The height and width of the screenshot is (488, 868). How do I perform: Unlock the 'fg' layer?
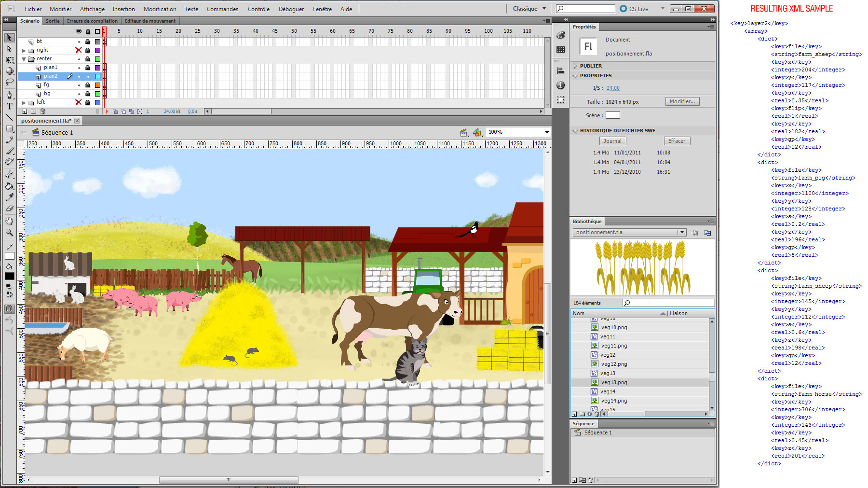click(x=88, y=85)
